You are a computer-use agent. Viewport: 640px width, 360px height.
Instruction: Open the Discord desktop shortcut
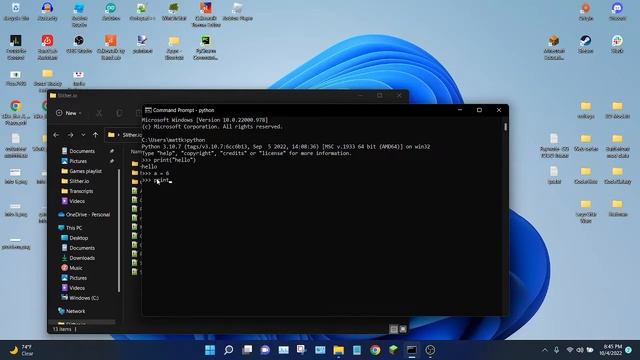(x=617, y=11)
